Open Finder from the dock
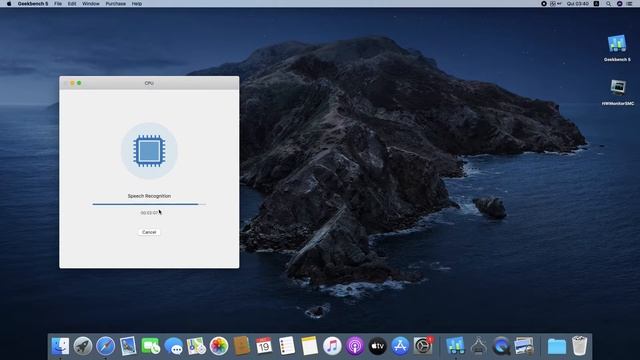 [x=60, y=346]
